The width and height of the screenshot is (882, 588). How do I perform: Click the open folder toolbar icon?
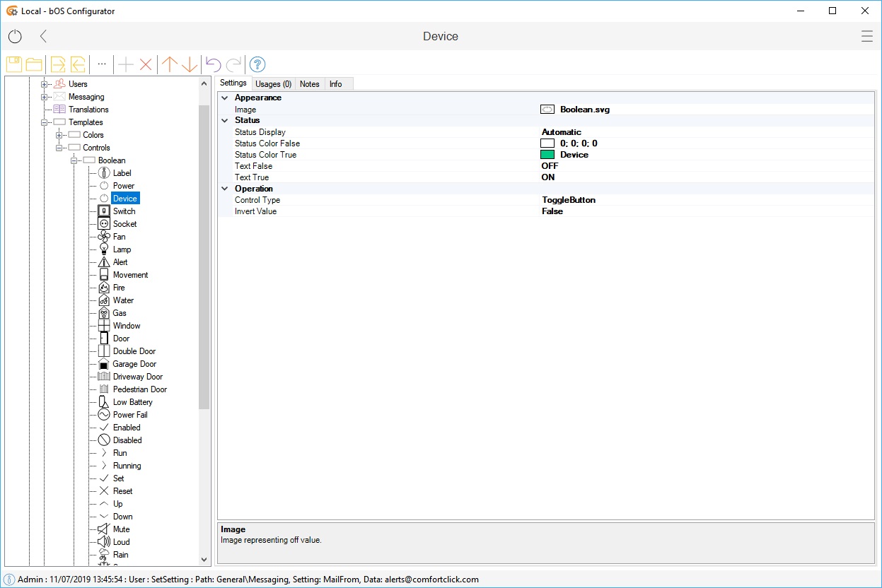(34, 64)
